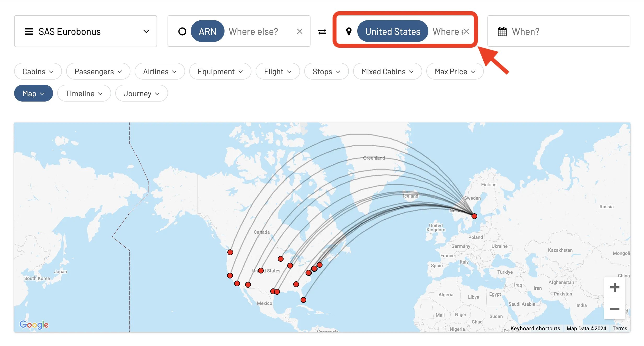This screenshot has width=644, height=346.
Task: Zoom in on the map
Action: pyautogui.click(x=614, y=287)
